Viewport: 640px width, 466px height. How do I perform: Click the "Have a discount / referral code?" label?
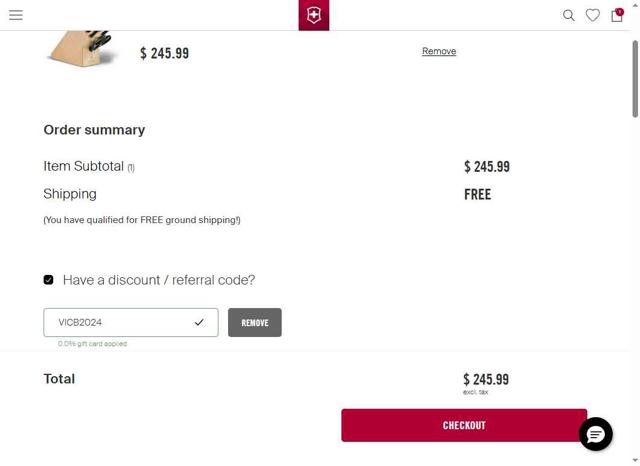point(159,280)
